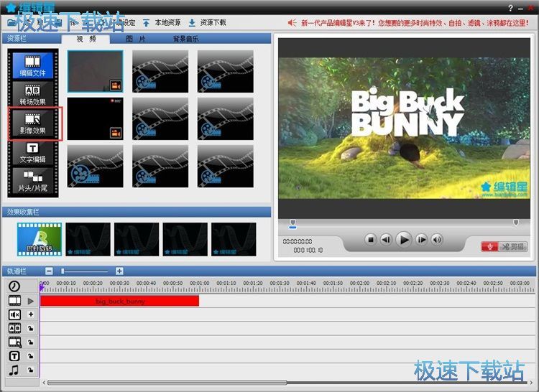Image resolution: width=539 pixels, height=392 pixels.
Task: Select the highlighted first video thumbnail
Action: (x=95, y=71)
